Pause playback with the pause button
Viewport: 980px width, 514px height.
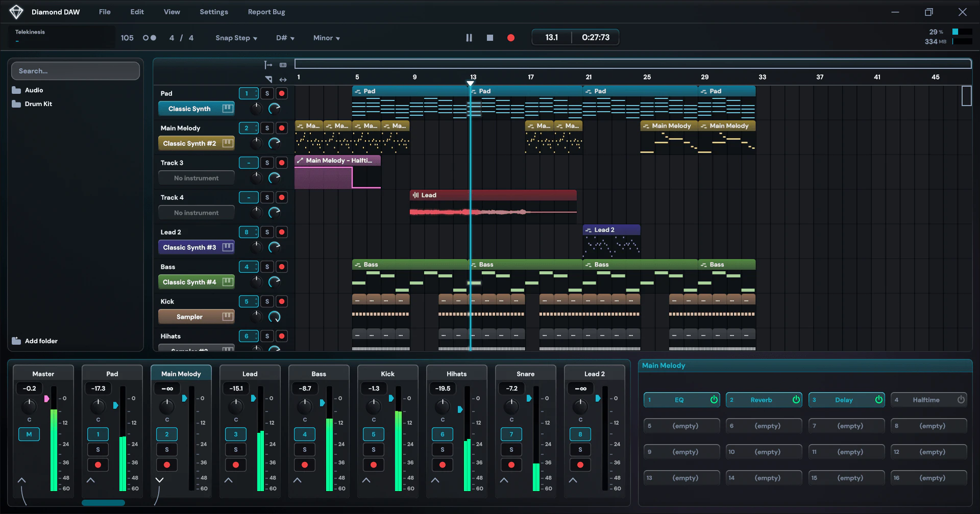pos(469,38)
